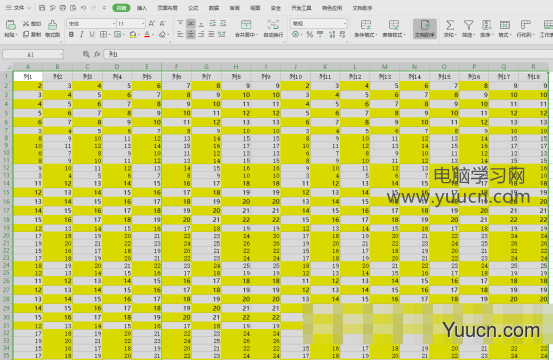Click the save icon in quick access bar
This screenshot has height=360, width=553.
[42, 8]
